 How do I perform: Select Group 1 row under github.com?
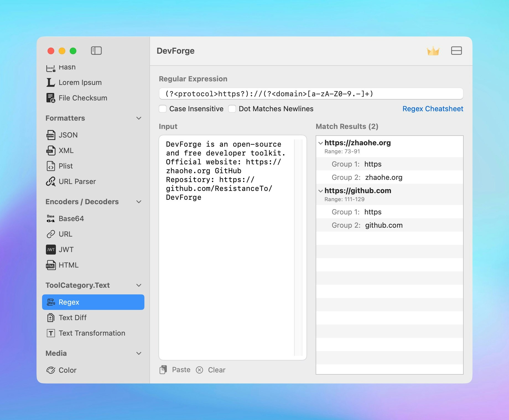(389, 212)
